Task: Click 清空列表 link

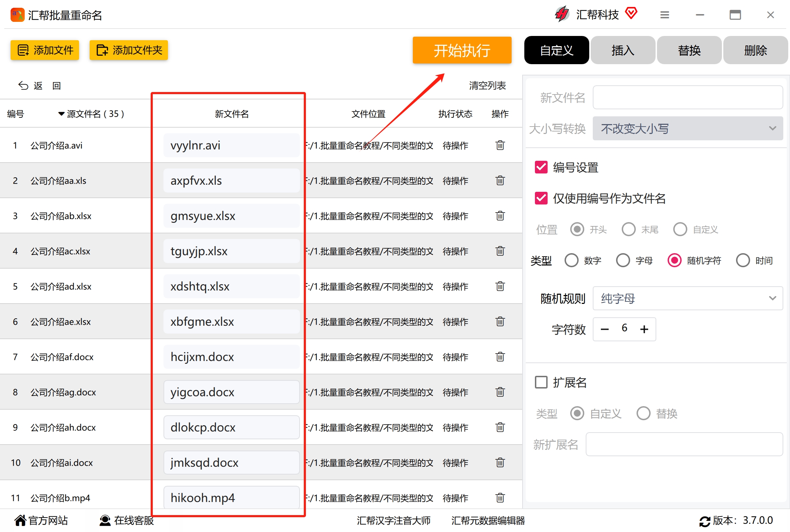Action: tap(487, 85)
